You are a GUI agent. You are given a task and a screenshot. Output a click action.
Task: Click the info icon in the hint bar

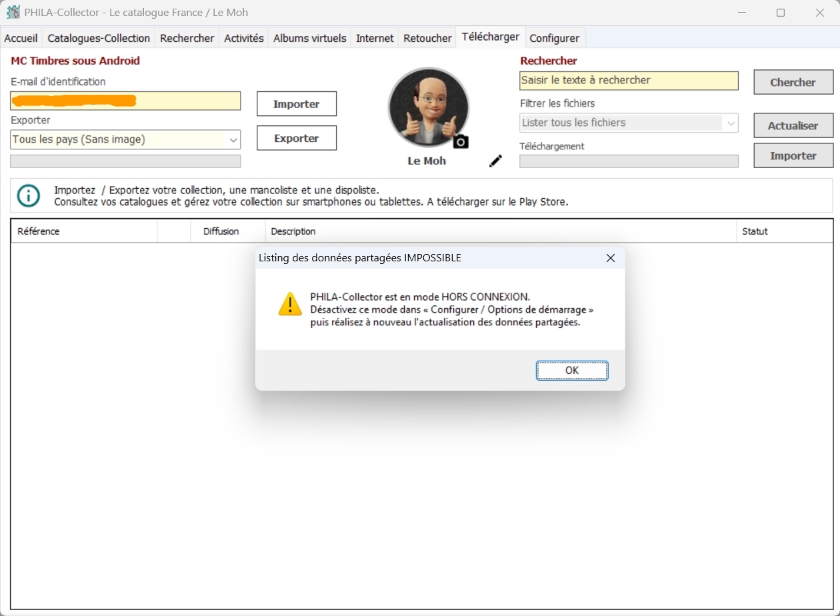(x=29, y=195)
